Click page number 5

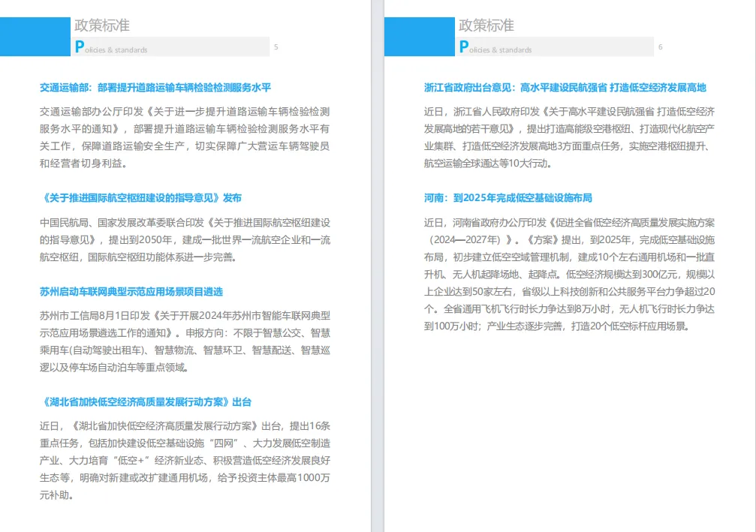point(276,47)
